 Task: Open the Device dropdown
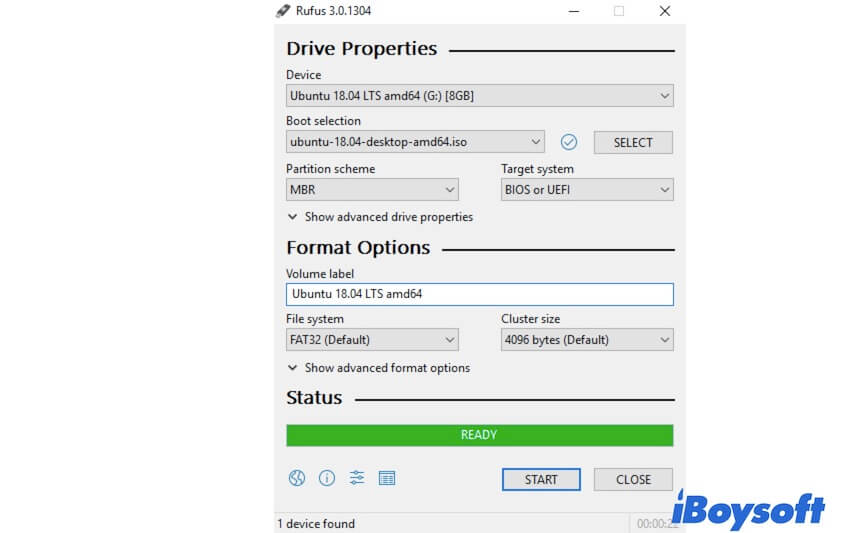coord(480,96)
